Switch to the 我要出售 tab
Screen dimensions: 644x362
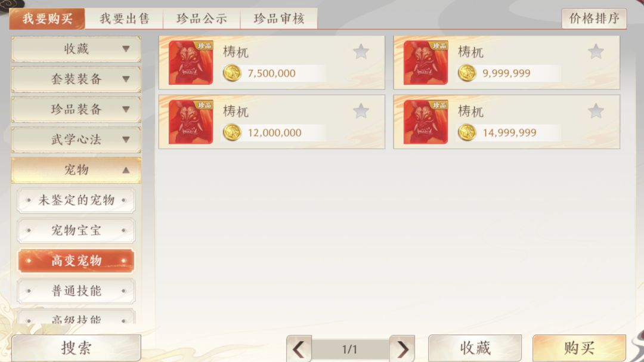pyautogui.click(x=124, y=18)
